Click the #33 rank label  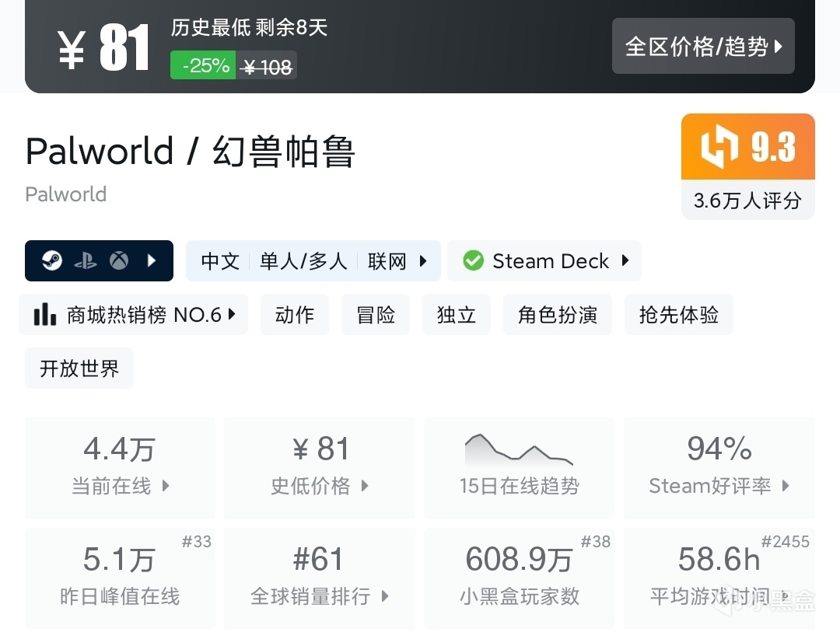point(197,542)
